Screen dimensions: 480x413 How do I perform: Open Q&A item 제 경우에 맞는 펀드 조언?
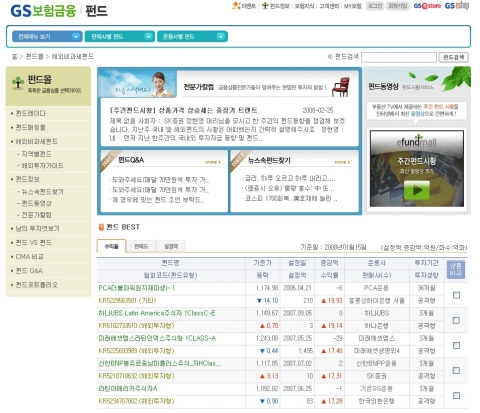point(158,200)
